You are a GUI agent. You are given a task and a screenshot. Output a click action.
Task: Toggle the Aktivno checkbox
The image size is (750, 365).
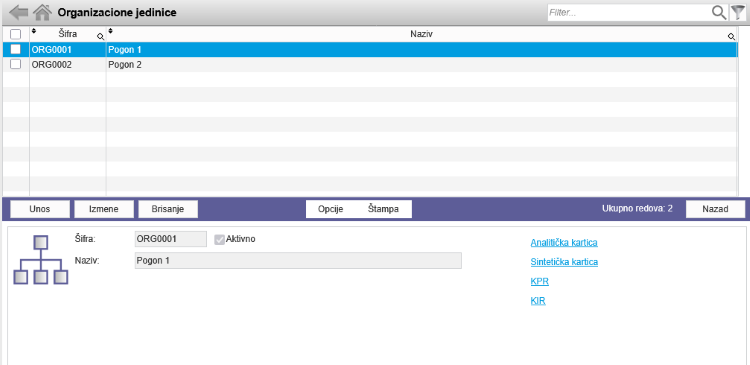pyautogui.click(x=219, y=239)
